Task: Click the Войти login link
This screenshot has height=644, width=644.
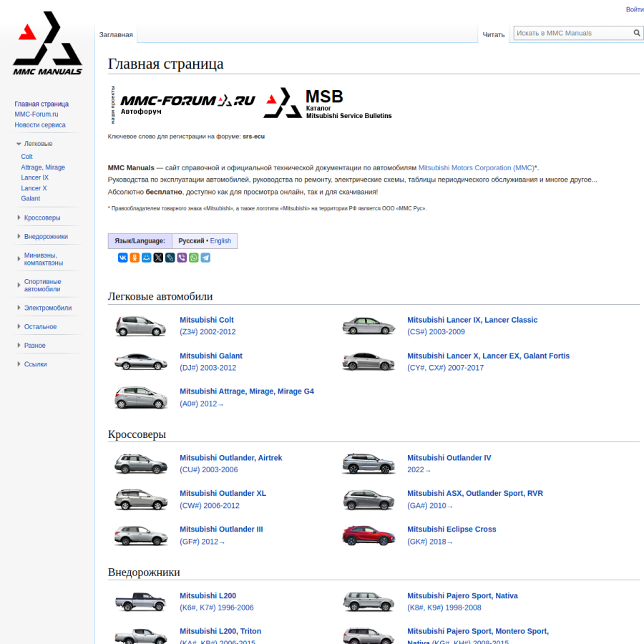Action: pyautogui.click(x=635, y=9)
